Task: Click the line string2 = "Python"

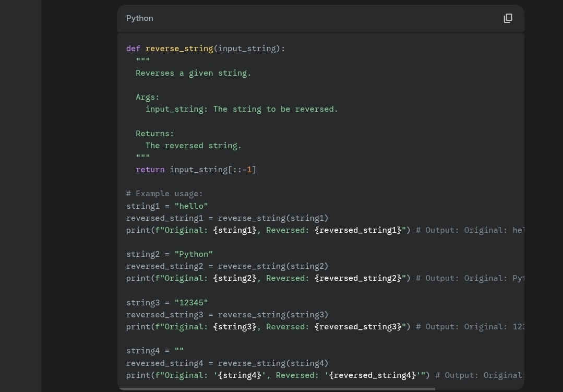Action: click(x=170, y=254)
